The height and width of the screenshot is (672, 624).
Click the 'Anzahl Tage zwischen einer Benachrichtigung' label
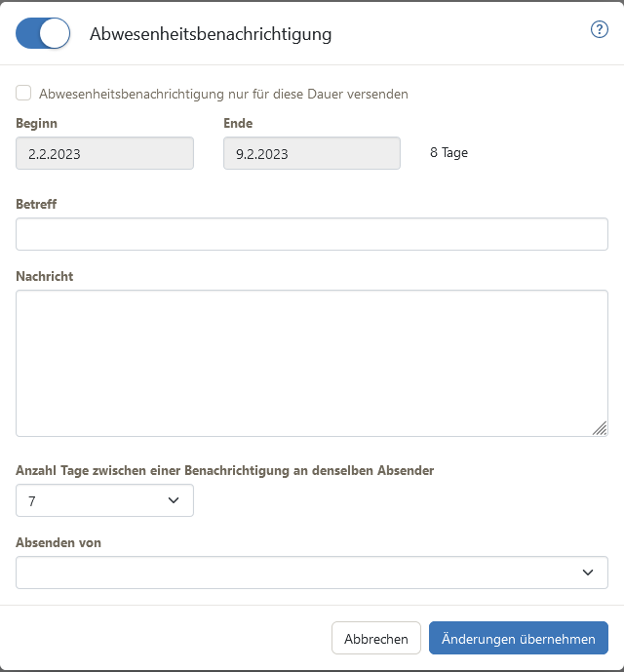224,470
